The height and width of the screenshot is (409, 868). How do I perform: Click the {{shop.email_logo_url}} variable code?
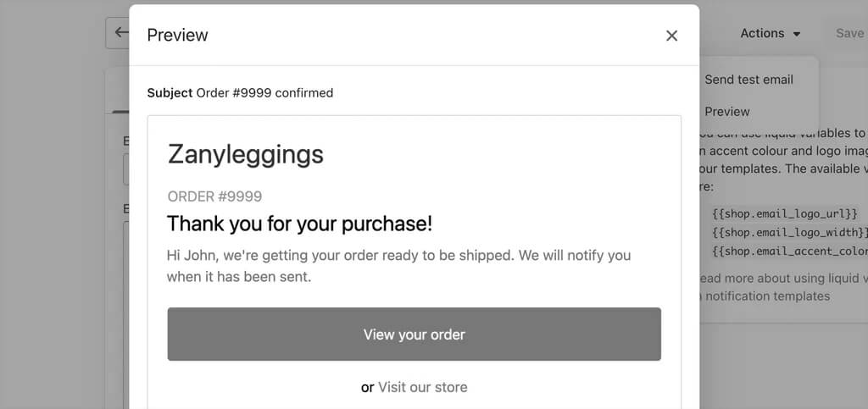[x=785, y=213]
